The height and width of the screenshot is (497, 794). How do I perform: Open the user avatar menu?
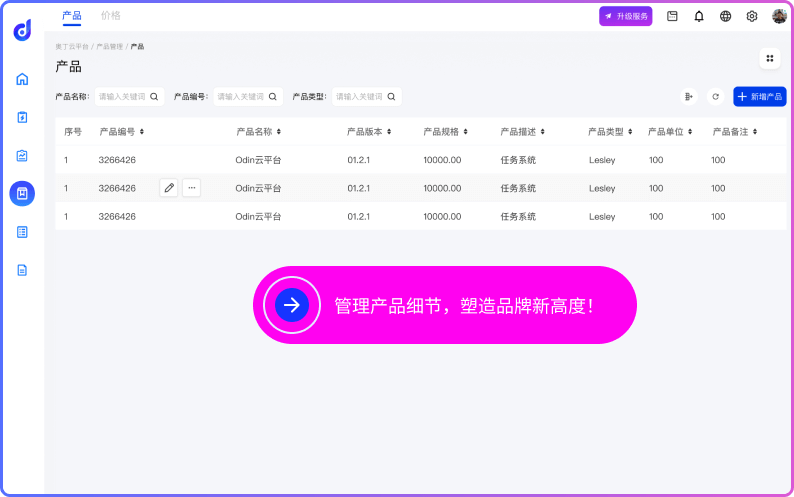[x=779, y=16]
